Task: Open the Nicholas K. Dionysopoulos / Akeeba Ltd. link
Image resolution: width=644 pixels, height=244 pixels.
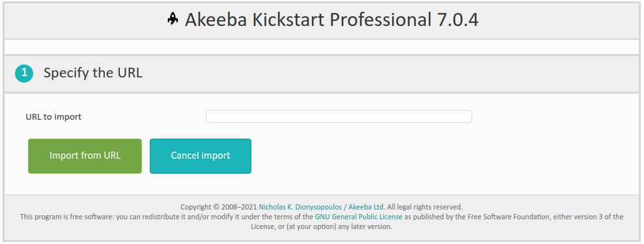Action: [322, 207]
